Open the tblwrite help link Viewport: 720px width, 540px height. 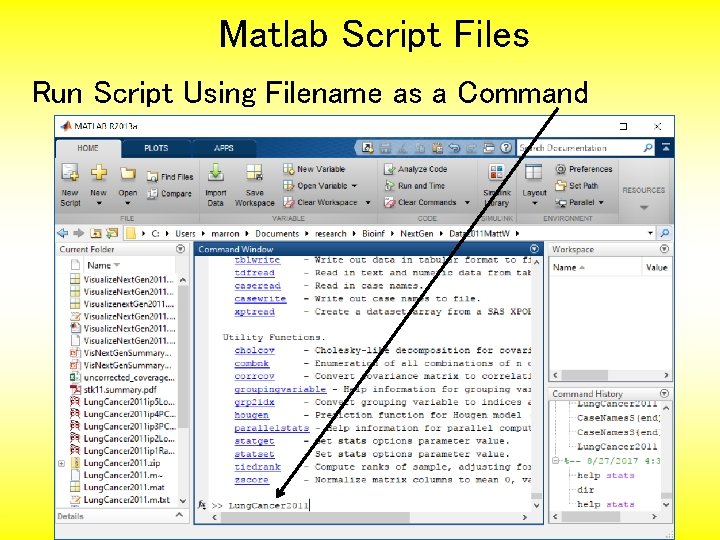(x=257, y=260)
